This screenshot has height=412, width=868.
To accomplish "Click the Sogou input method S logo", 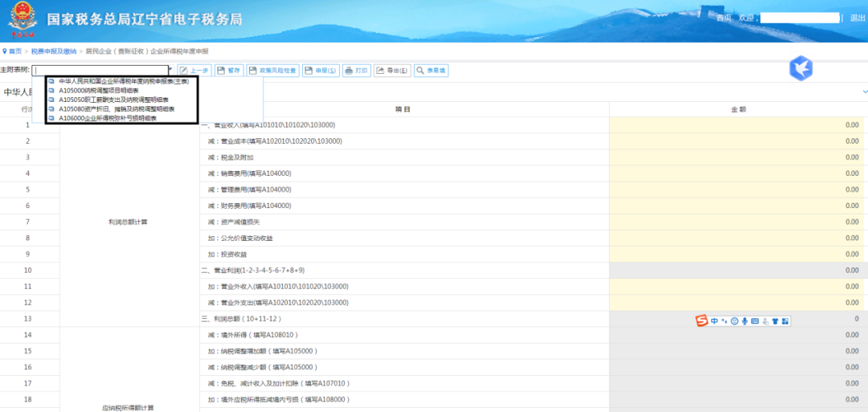I will click(702, 321).
